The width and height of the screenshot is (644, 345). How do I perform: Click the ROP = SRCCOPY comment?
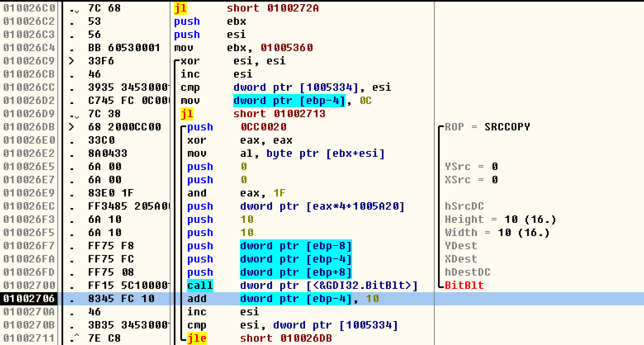(x=487, y=127)
